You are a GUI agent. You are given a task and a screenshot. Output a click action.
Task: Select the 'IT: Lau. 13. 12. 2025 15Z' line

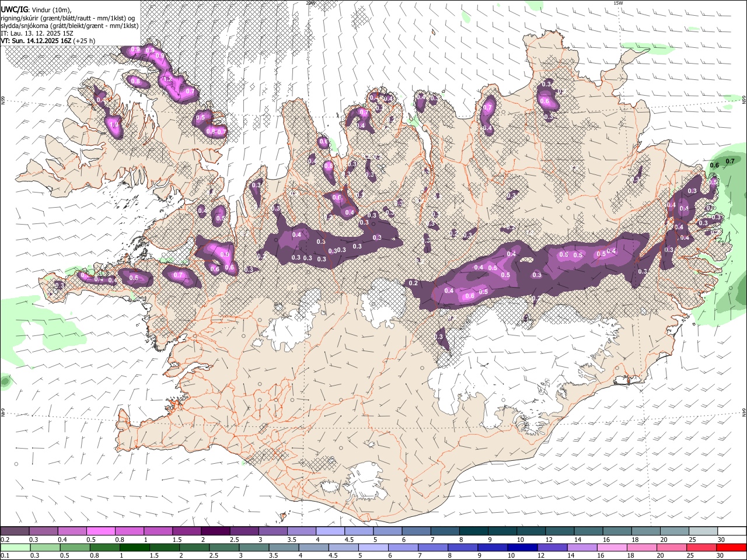coord(37,33)
